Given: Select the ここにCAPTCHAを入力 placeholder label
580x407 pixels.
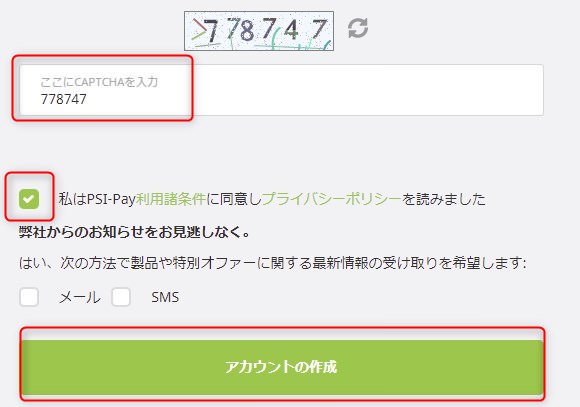Looking at the screenshot, I should tap(99, 82).
